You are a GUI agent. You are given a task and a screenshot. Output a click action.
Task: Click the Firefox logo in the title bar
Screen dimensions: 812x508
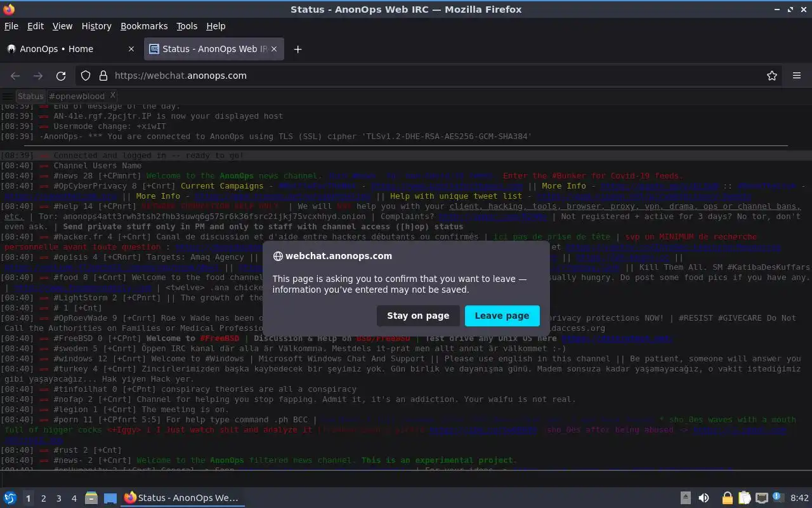click(9, 9)
